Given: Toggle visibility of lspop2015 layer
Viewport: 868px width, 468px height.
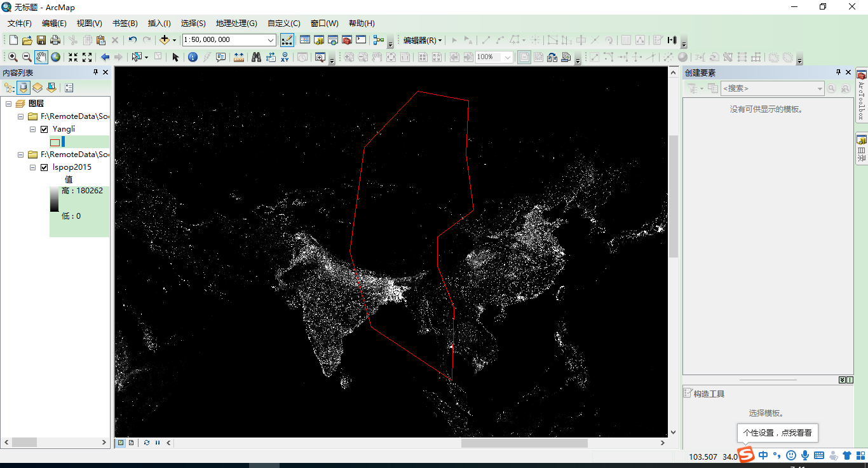Looking at the screenshot, I should click(44, 167).
